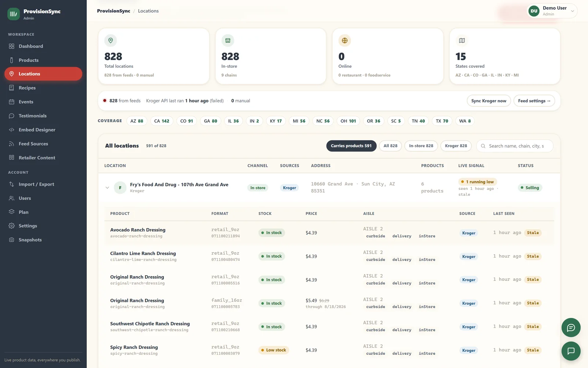The height and width of the screenshot is (368, 588).
Task: Click the map icon on States covered card
Action: click(462, 40)
